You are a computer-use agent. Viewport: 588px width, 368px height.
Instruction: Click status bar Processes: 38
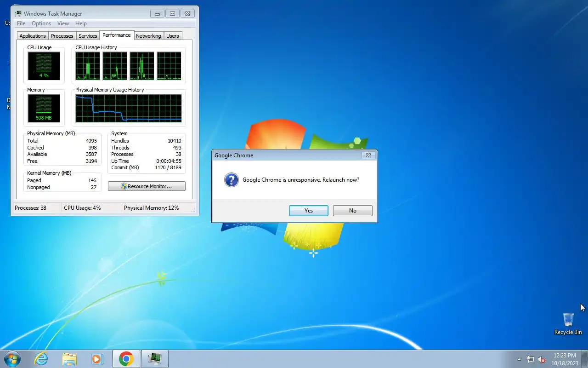30,208
